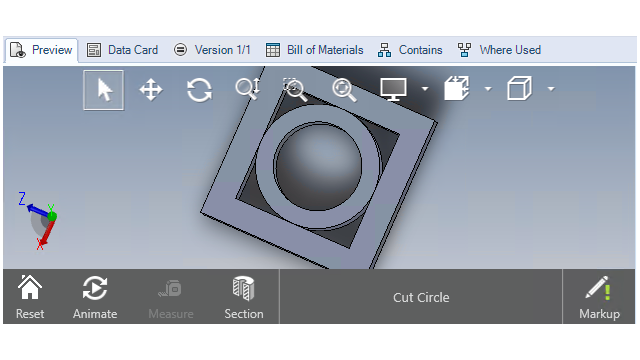Expand the cube display style dropdown
Image resolution: width=640 pixels, height=360 pixels.
(551, 89)
